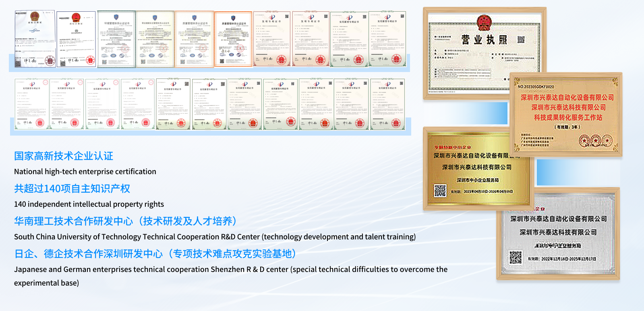Select the first certificate in the second row

pos(32,104)
